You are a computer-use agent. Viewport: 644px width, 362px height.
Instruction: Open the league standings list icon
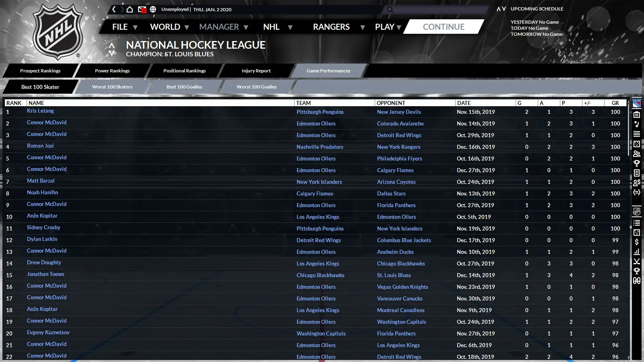pos(637,222)
